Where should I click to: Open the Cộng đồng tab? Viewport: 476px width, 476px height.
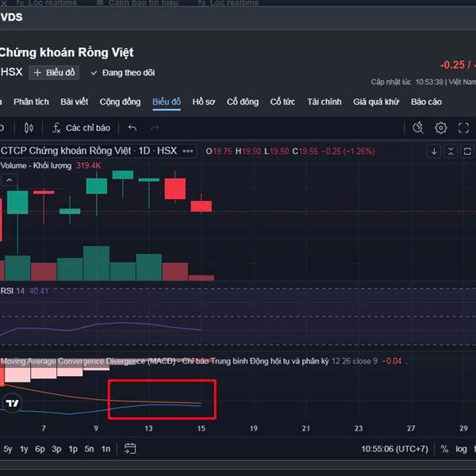[x=121, y=102]
